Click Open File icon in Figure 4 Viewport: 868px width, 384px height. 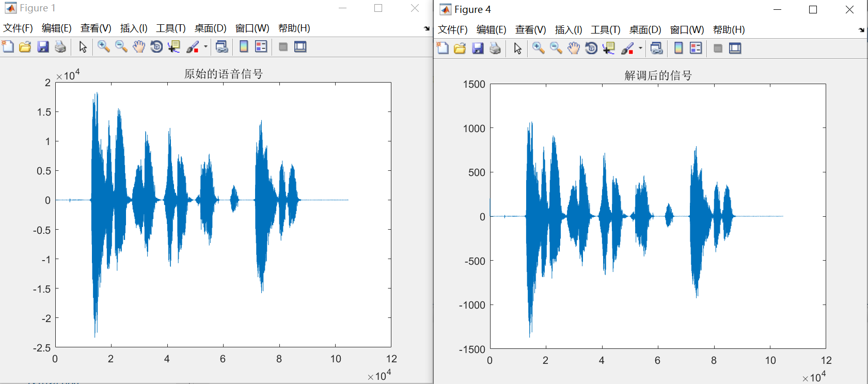(x=460, y=49)
